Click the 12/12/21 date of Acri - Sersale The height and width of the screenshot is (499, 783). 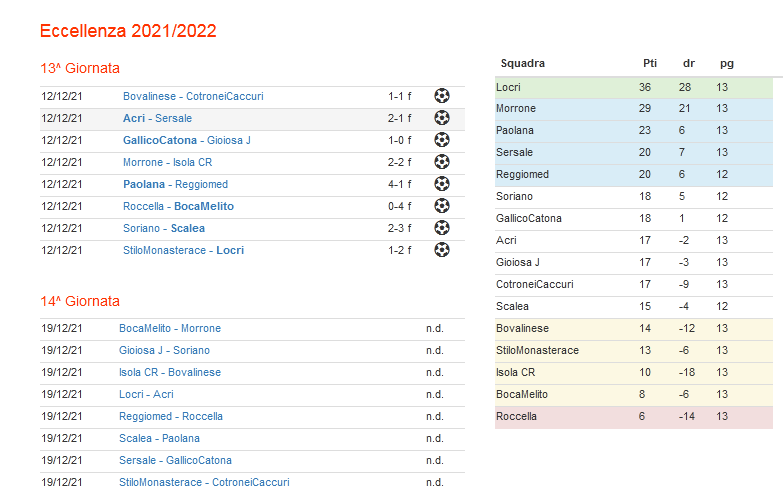(x=61, y=118)
